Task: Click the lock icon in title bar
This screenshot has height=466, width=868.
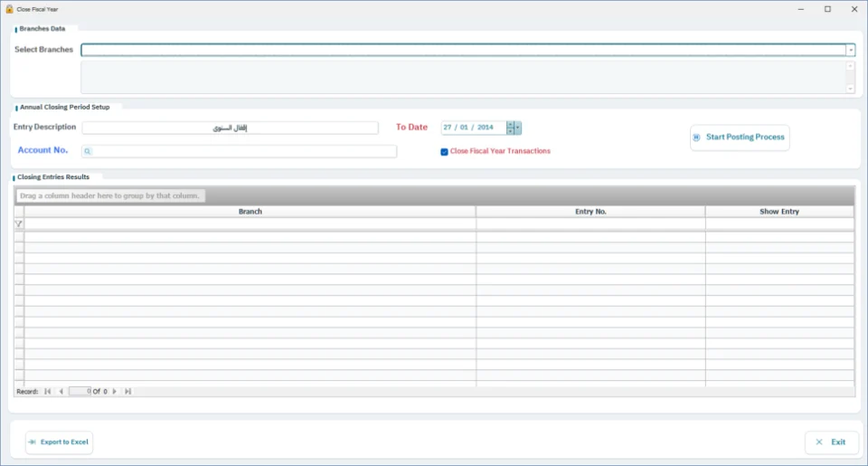Action: tap(9, 9)
